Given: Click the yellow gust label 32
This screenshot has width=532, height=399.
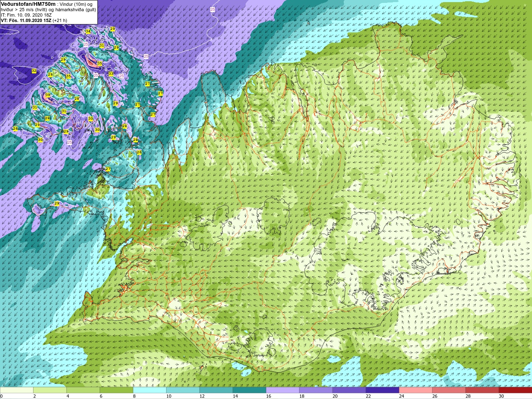Looking at the screenshot, I should pos(34,71).
